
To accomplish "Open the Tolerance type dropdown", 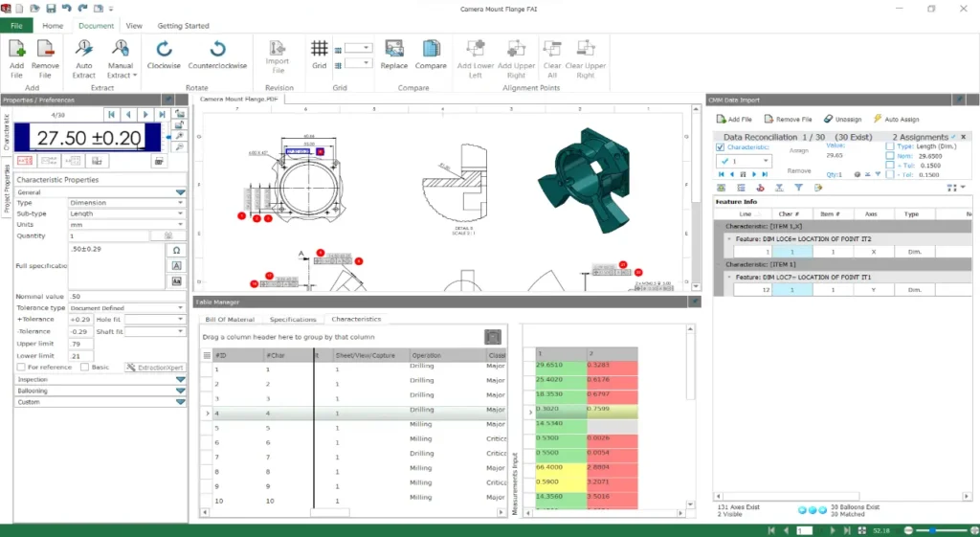I will [x=181, y=308].
